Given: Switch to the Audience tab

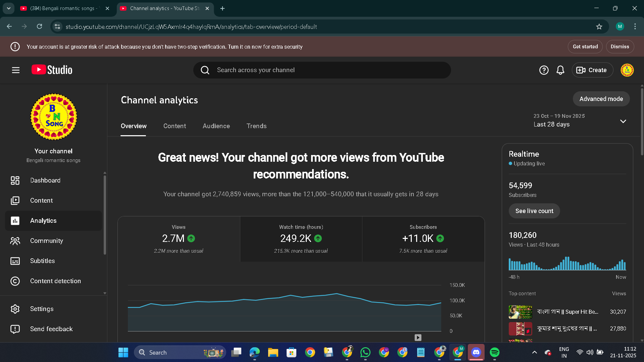Looking at the screenshot, I should pyautogui.click(x=216, y=126).
